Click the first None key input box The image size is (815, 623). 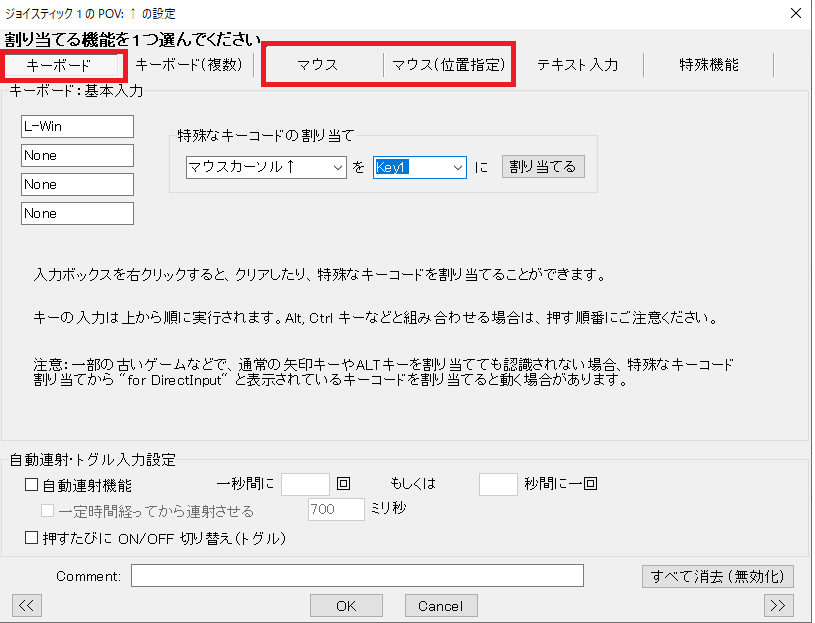[x=77, y=155]
